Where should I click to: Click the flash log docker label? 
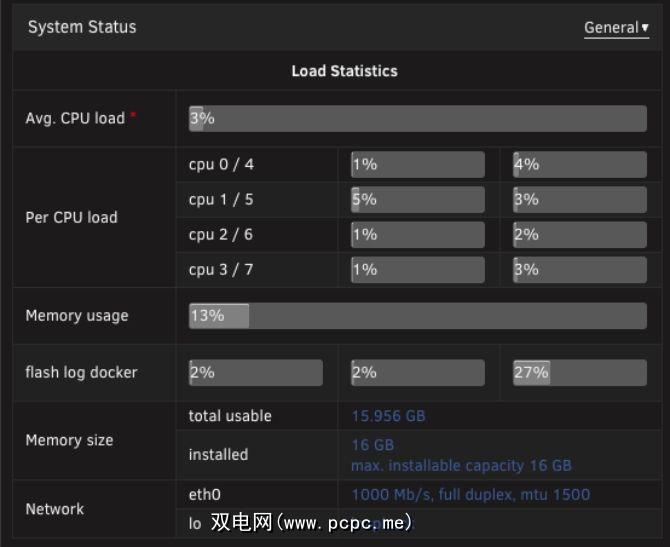tap(81, 372)
